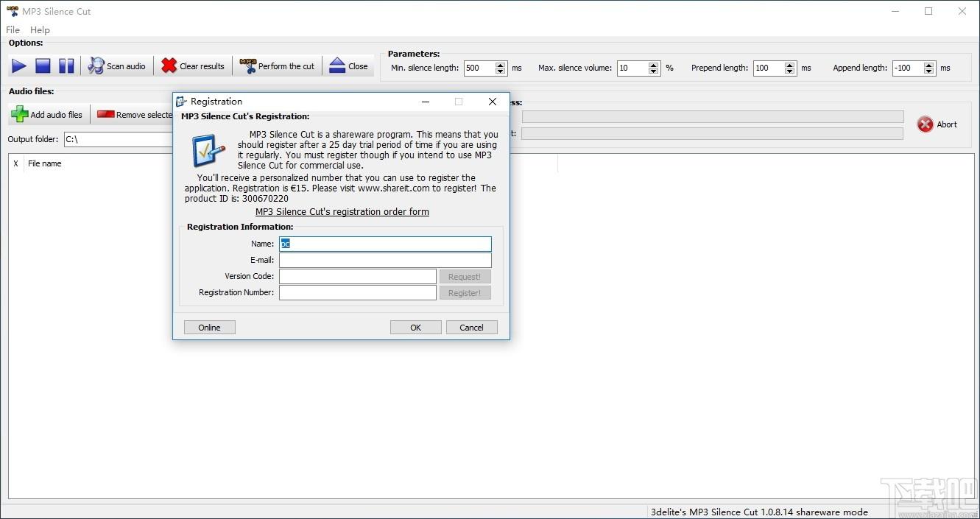Viewport: 980px width, 519px height.
Task: Click the Perform the cut button
Action: [278, 66]
